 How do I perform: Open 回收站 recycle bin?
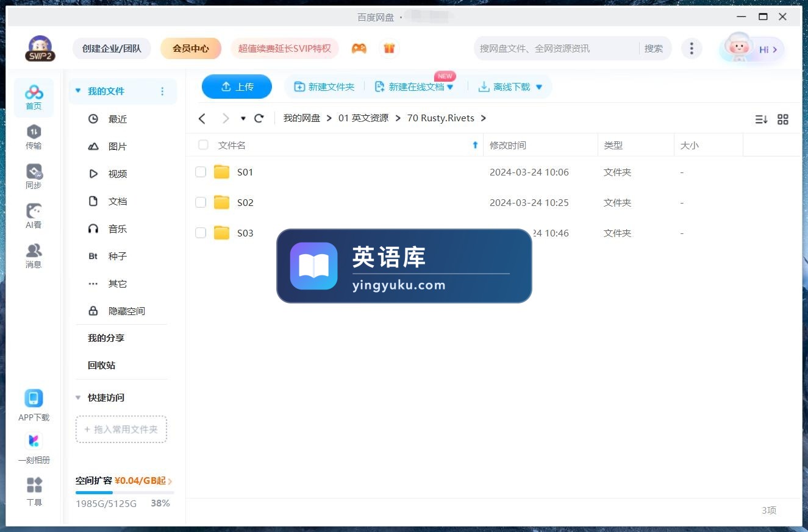tap(101, 365)
